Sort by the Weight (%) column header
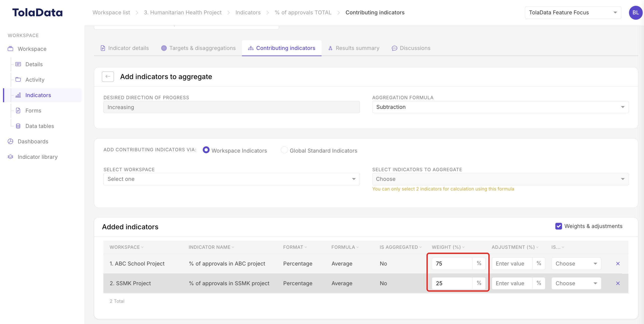Screen dimensions: 644x324 (x=448, y=247)
